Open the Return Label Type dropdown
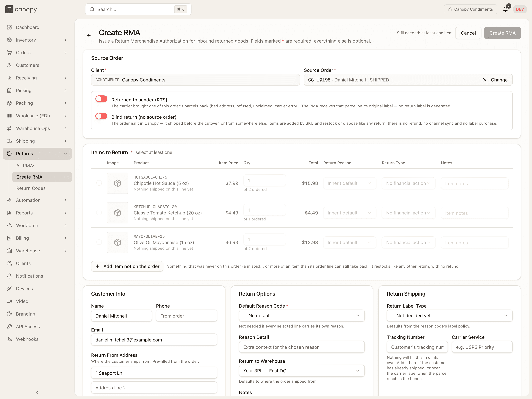This screenshot has height=399, width=532. click(450, 316)
